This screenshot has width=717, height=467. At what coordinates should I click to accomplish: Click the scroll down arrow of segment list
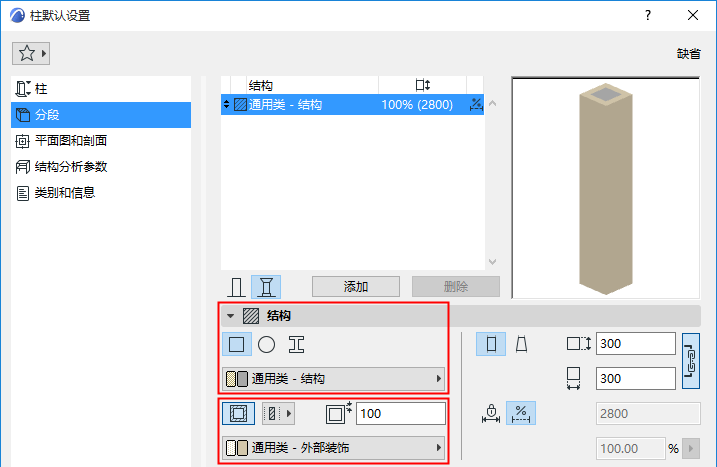(492, 262)
